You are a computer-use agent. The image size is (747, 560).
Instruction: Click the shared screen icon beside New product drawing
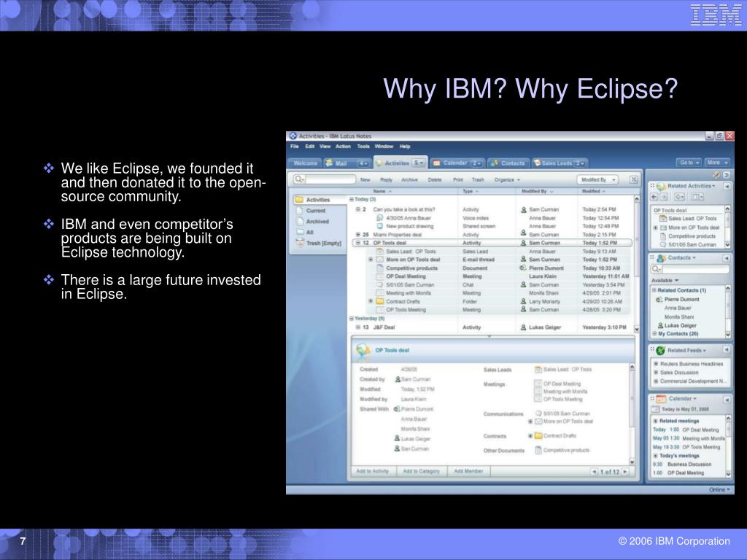click(x=379, y=226)
